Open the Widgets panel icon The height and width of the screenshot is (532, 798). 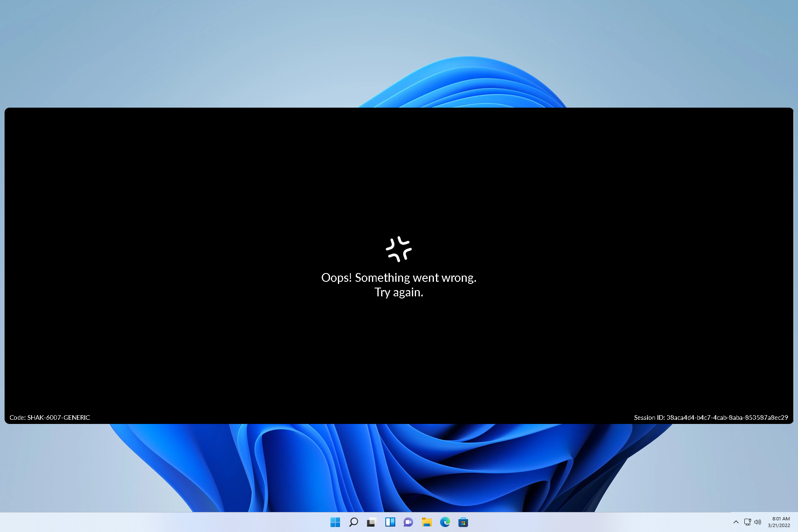click(390, 522)
